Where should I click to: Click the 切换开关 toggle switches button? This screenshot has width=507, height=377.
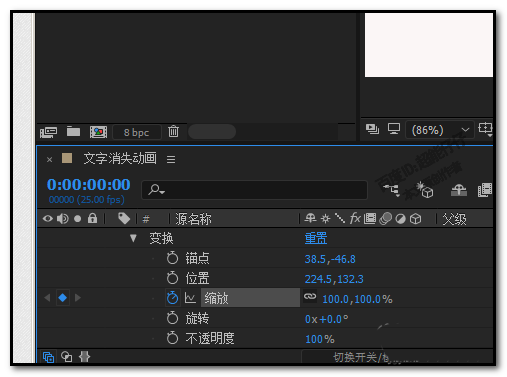(397, 357)
